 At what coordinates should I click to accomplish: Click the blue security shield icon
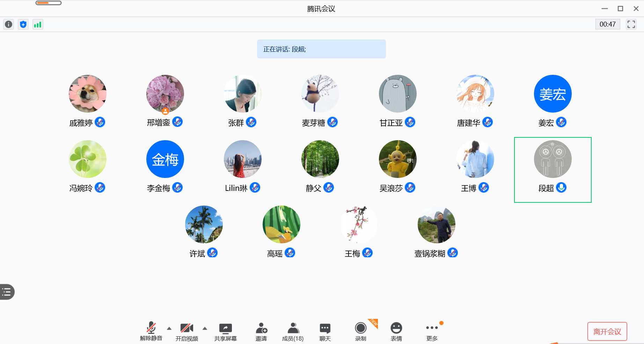23,24
